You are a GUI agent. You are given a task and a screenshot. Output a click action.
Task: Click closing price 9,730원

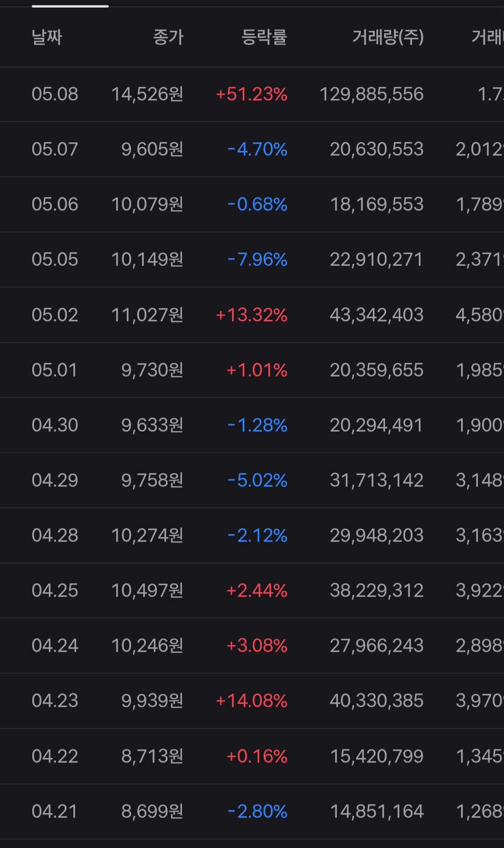pyautogui.click(x=152, y=370)
